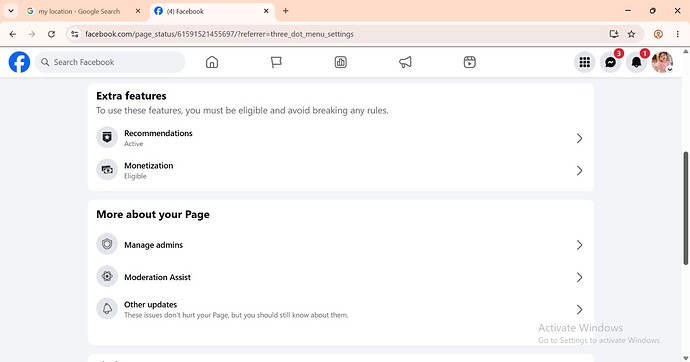Open the account profile picture menu

point(662,62)
